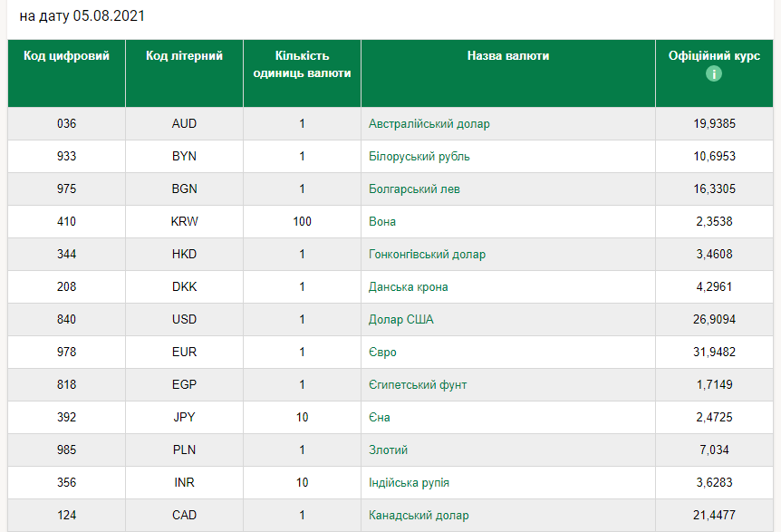Click the USD letter code cell
This screenshot has height=532, width=781.
point(184,320)
